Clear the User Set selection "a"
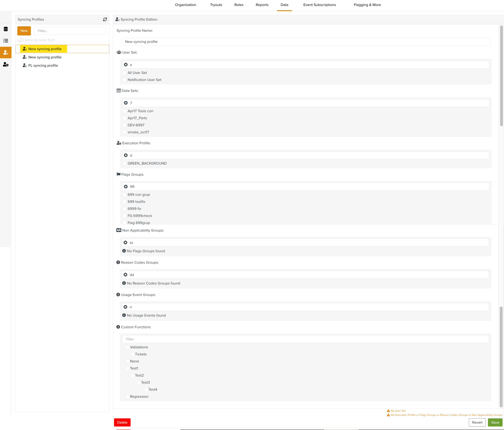Screen dimensions: 504x430 [126, 64]
